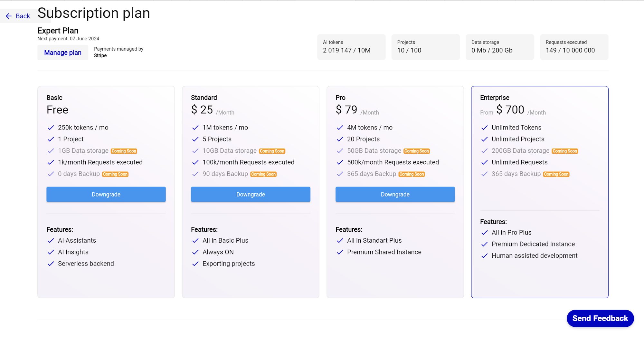Image resolution: width=644 pixels, height=337 pixels.
Task: Click checkmark next to 250k tokens / mo
Action: [51, 128]
